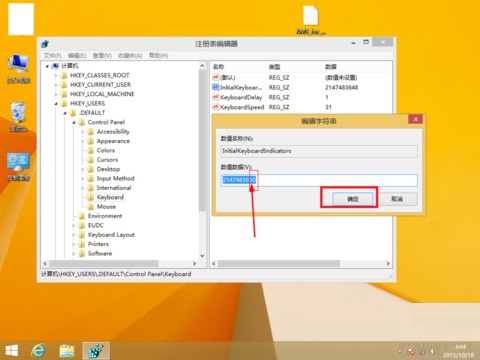The height and width of the screenshot is (360, 480).
Task: Click tree pane horizontal scroll right arrow
Action: pyautogui.click(x=194, y=264)
